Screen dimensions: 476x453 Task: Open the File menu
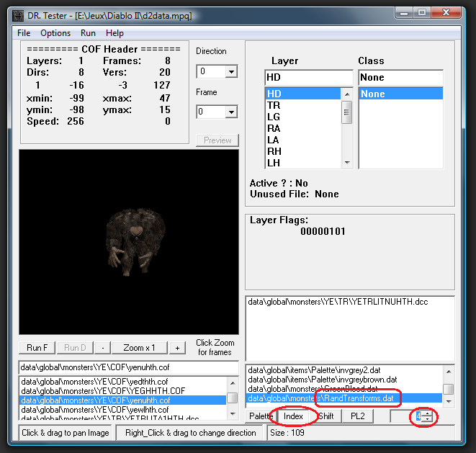coord(24,33)
